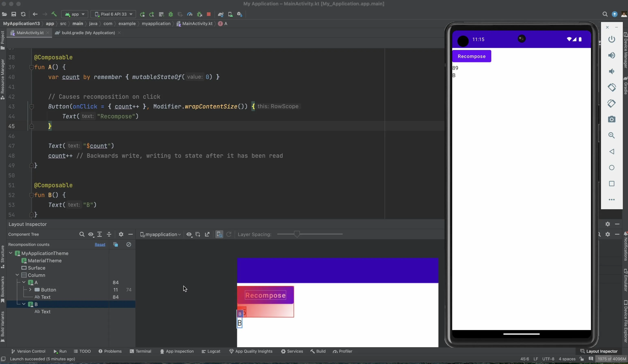
Task: Click the Stop app toolbar icon
Action: 209,14
